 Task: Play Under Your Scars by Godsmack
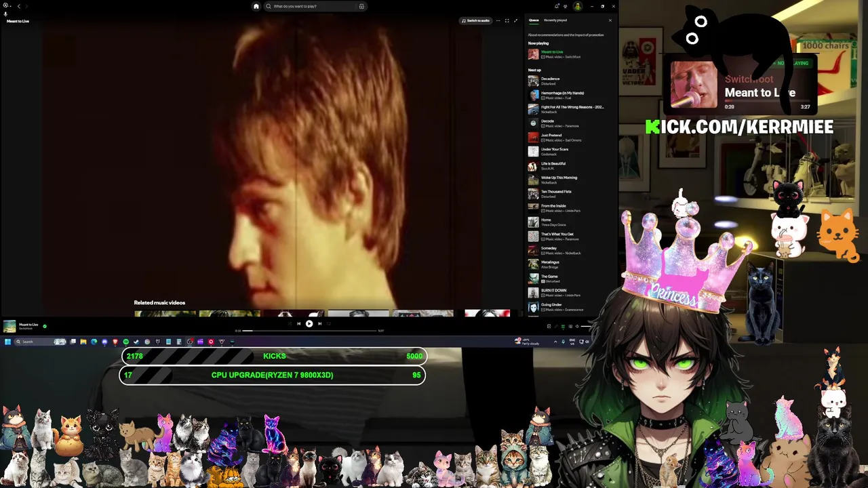[568, 152]
